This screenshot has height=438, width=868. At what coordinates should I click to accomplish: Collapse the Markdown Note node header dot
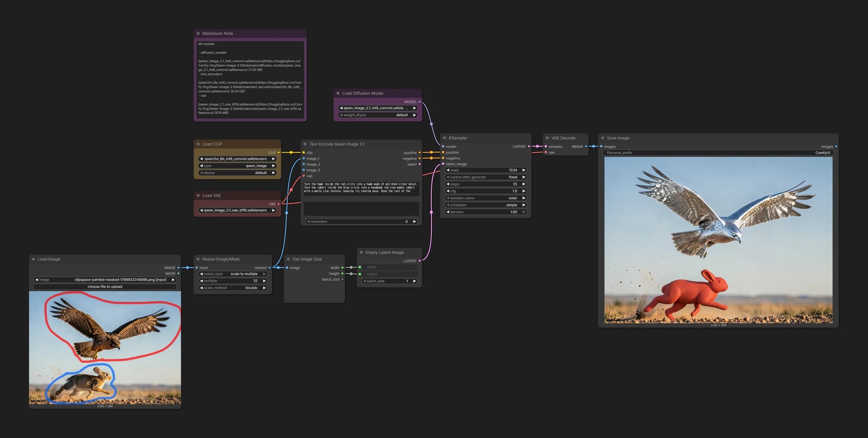point(198,33)
